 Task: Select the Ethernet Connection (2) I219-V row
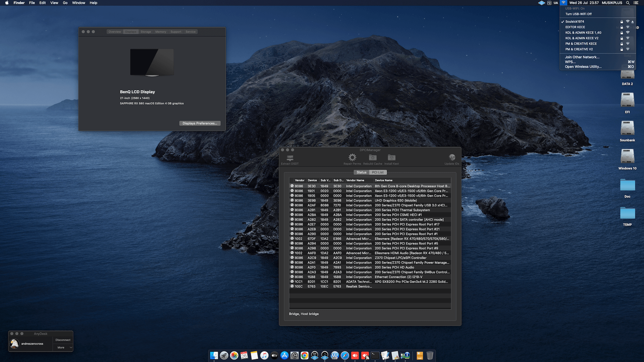370,277
